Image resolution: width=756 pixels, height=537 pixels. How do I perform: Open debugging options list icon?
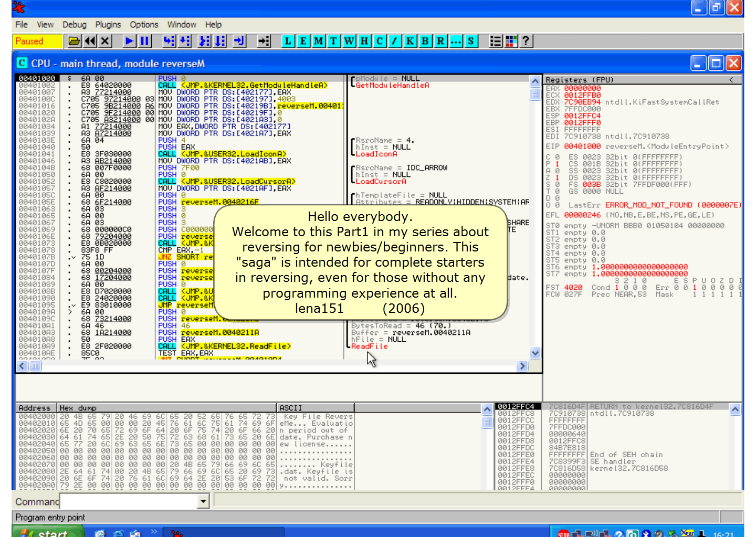(495, 41)
